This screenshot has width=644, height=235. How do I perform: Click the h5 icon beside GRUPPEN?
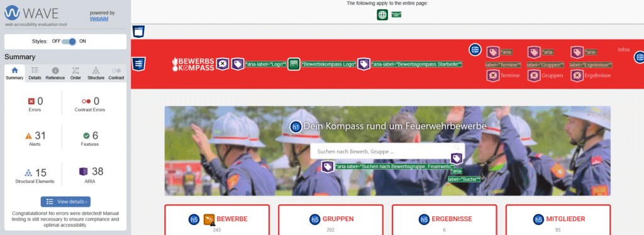point(314,219)
